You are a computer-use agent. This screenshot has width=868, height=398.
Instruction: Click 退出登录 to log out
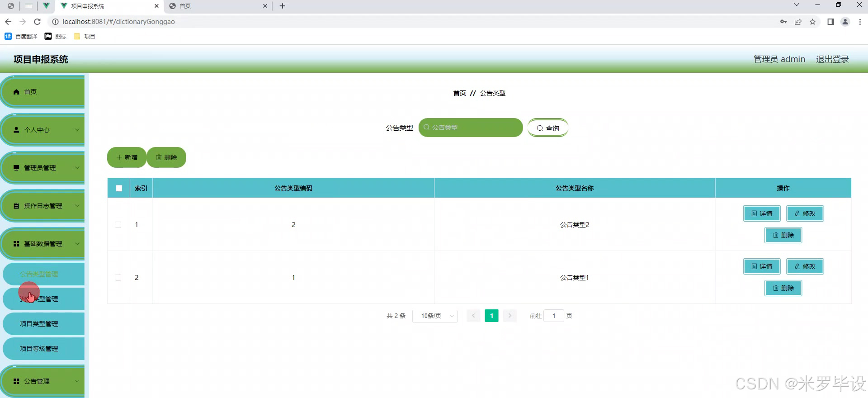point(832,59)
